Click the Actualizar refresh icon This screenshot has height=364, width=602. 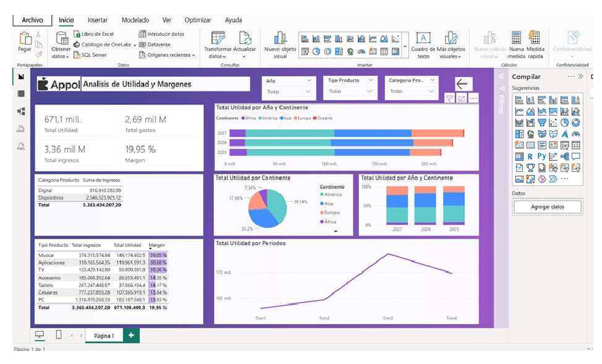point(245,40)
